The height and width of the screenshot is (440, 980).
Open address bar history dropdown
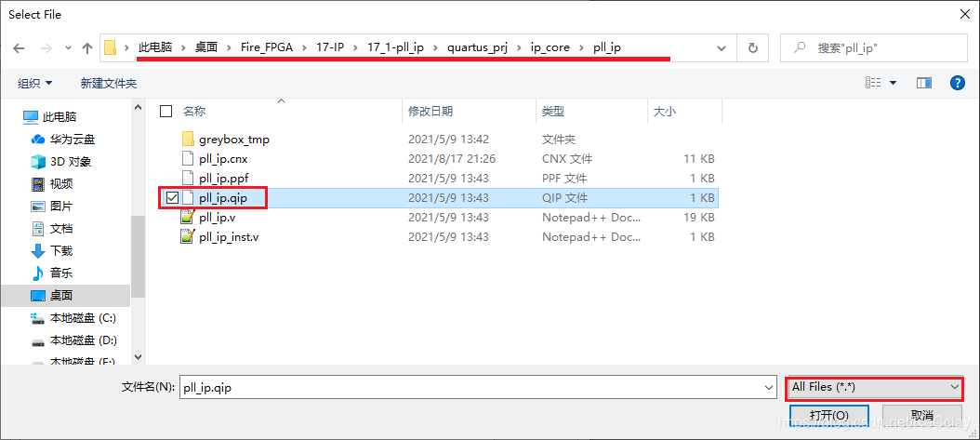[x=722, y=48]
